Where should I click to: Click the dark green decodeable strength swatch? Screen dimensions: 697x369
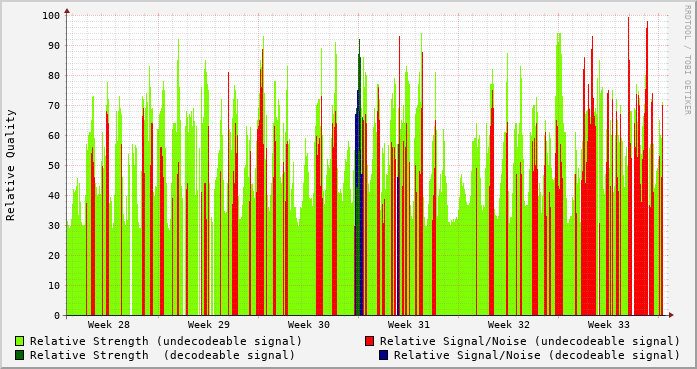coord(20,355)
